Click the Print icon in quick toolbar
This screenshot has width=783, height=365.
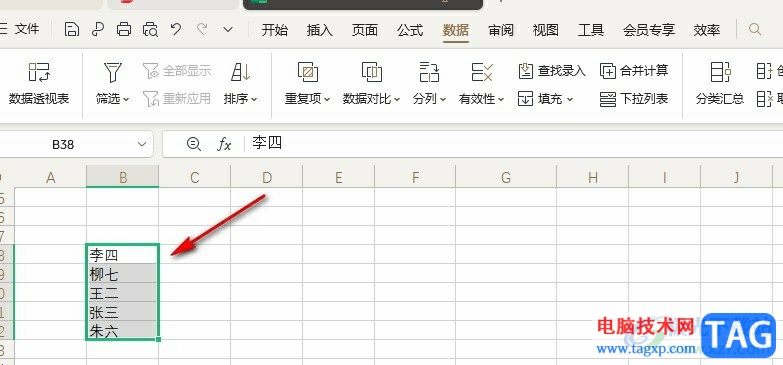[124, 29]
